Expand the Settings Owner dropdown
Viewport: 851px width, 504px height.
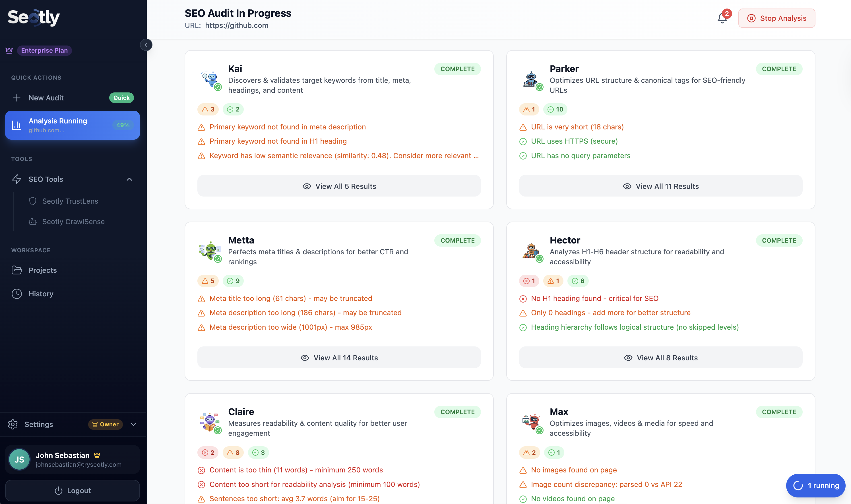tap(133, 424)
